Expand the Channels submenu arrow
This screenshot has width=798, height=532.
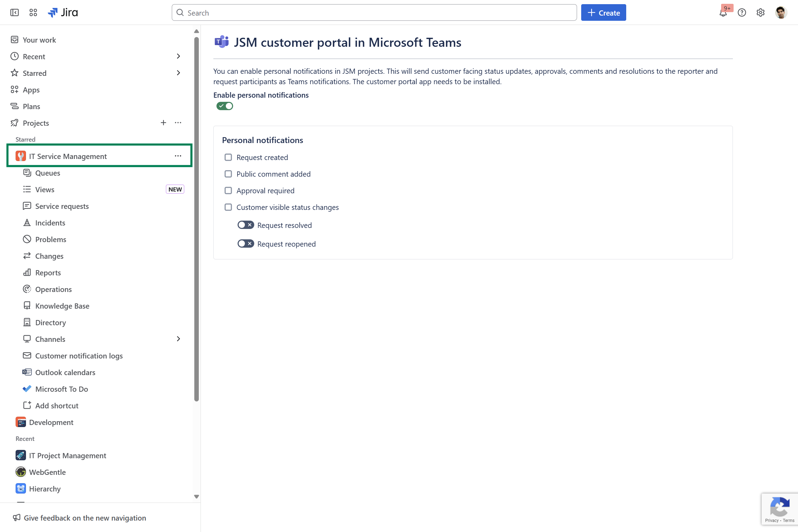click(178, 339)
